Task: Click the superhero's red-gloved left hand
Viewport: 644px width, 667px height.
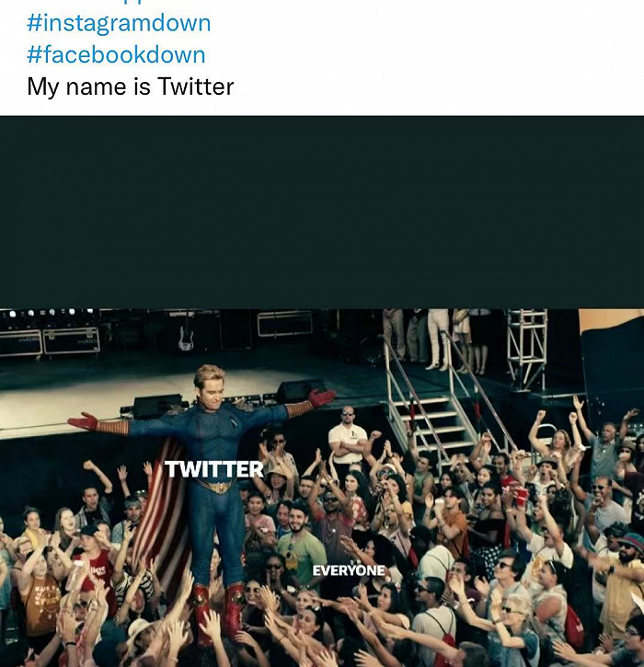Action: coord(321,397)
